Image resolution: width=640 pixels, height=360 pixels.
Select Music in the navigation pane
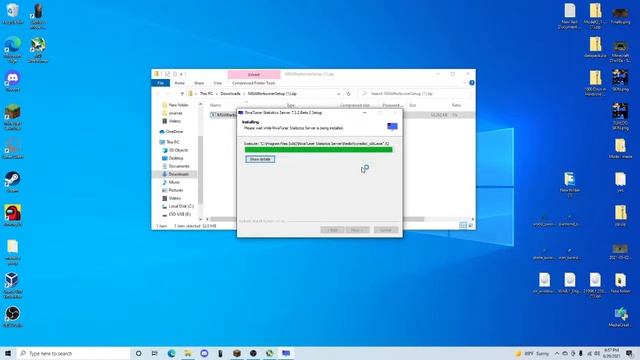point(171,182)
